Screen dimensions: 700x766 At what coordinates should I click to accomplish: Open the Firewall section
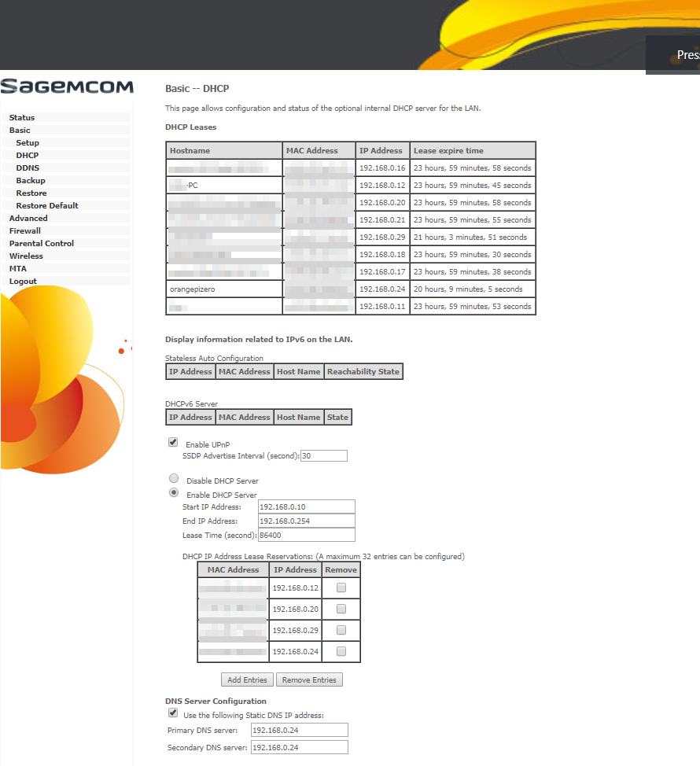(25, 231)
